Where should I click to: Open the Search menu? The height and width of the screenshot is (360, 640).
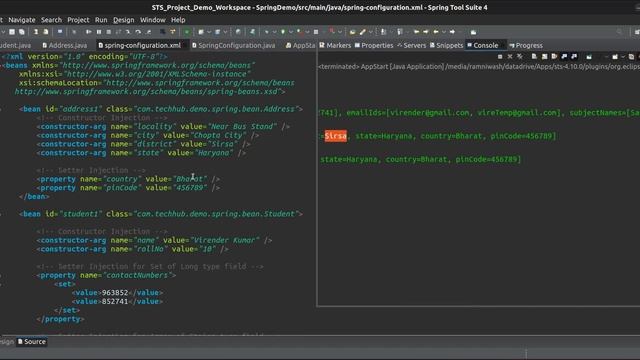tap(51, 20)
